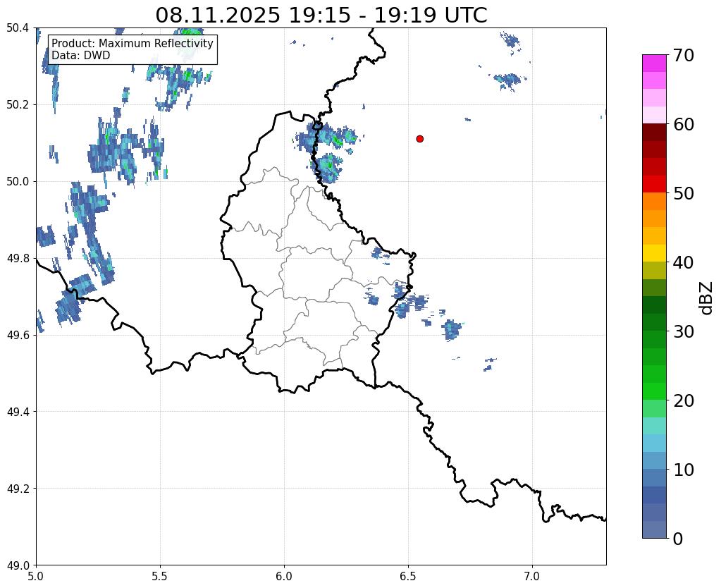Click the longitude axis label 5.5
This screenshot has height=588, width=721.
(x=160, y=577)
